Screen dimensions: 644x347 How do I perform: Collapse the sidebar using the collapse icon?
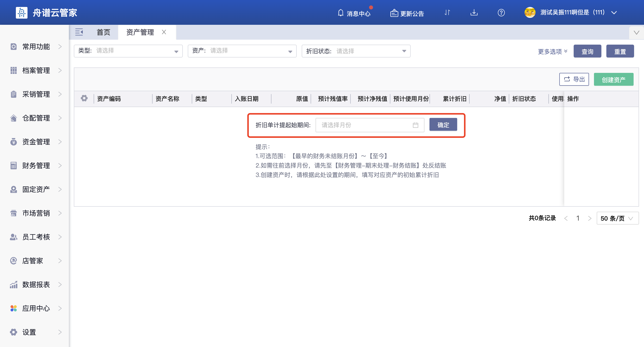(79, 32)
